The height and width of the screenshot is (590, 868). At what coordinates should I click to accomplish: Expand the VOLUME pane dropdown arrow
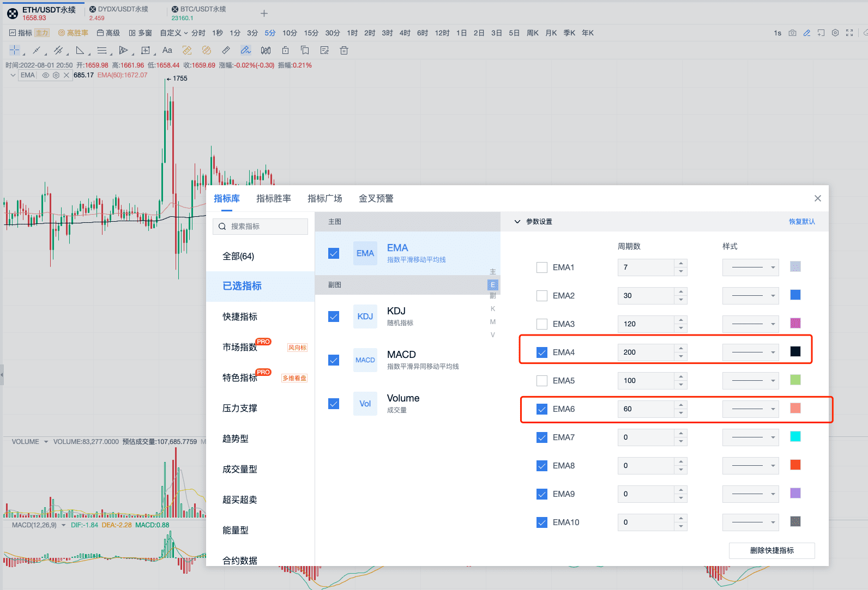click(x=46, y=442)
